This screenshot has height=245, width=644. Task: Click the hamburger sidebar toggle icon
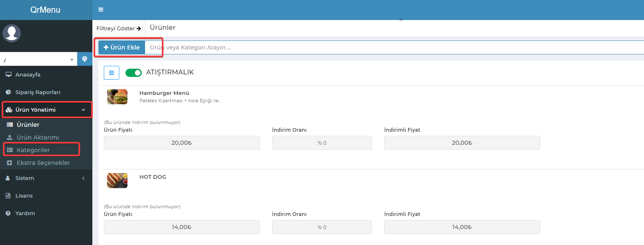[101, 10]
